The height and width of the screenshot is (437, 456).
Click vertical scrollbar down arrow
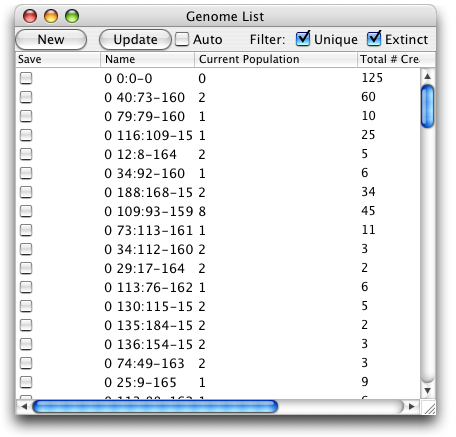[427, 390]
